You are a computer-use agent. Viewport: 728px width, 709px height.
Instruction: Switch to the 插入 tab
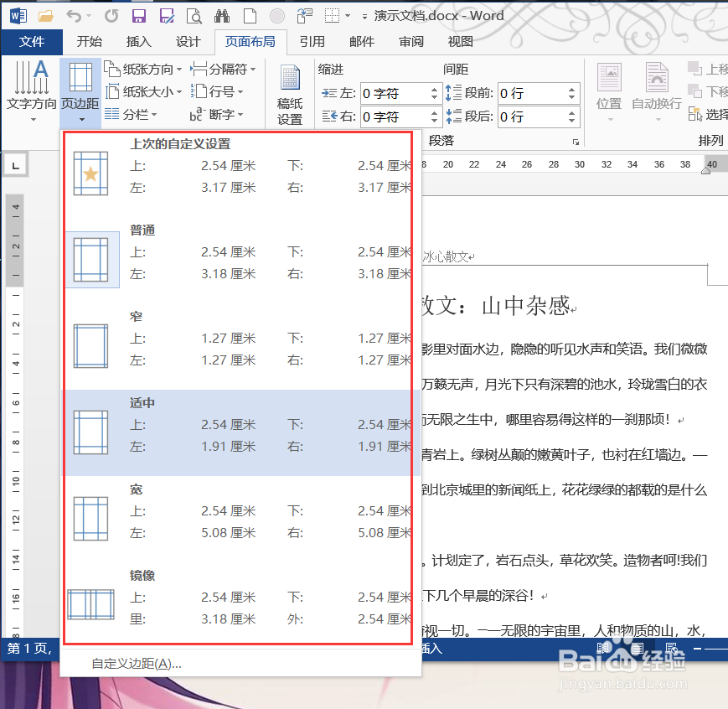[x=139, y=42]
